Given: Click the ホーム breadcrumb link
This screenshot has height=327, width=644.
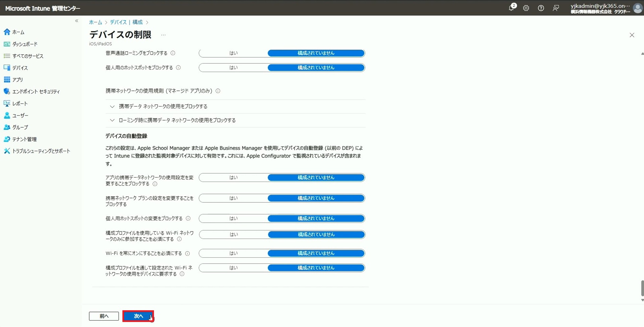Looking at the screenshot, I should (95, 22).
